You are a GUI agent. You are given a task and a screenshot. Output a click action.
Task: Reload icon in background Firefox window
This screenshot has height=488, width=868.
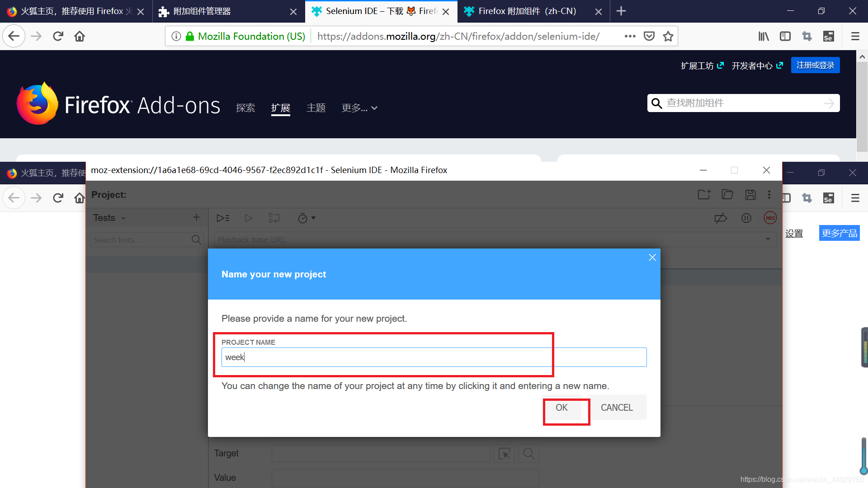(x=58, y=198)
